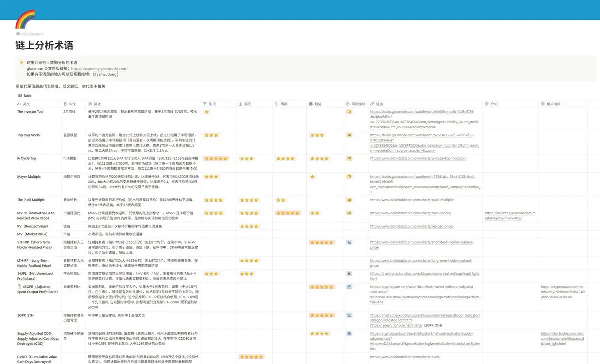The image size is (600, 364).
Task: Click the title-type icon beside 英文 header
Action: click(19, 104)
